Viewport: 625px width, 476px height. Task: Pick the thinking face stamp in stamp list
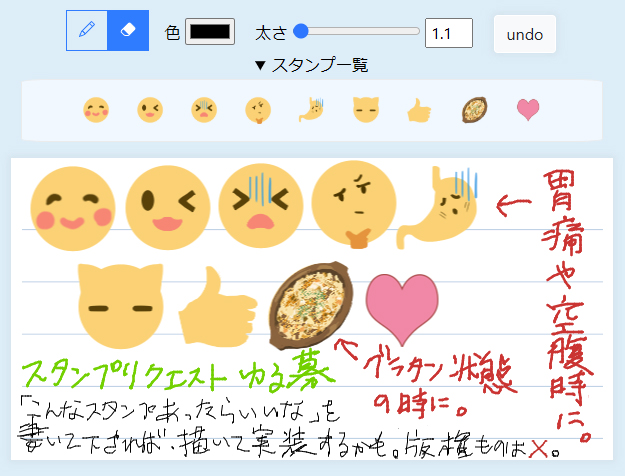tap(258, 110)
